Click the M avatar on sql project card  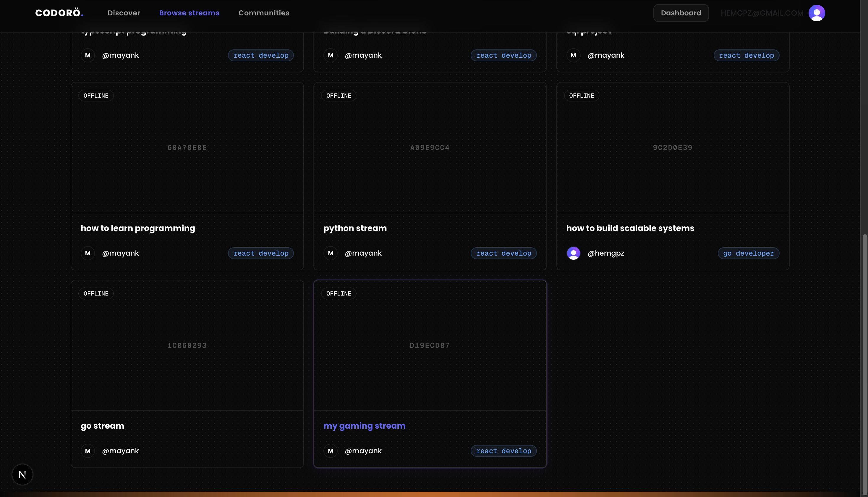click(573, 55)
